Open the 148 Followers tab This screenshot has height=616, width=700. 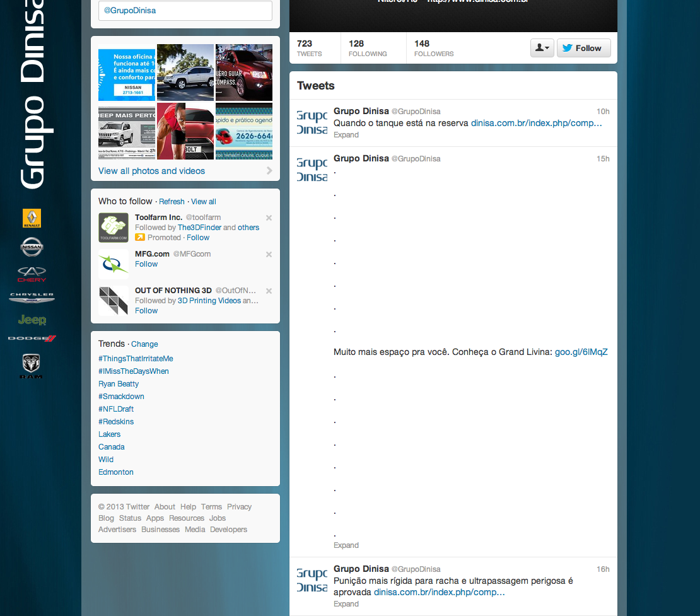tap(433, 48)
